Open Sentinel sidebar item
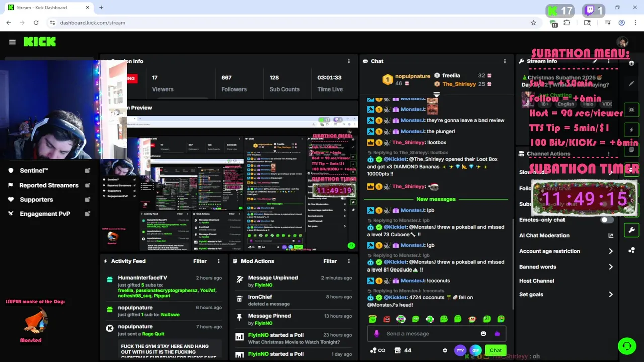 tap(34, 171)
